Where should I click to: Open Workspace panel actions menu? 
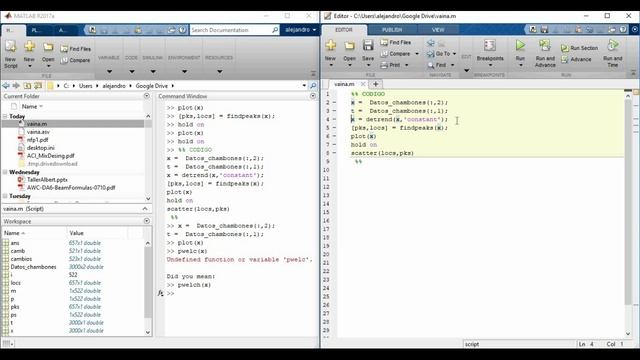147,221
